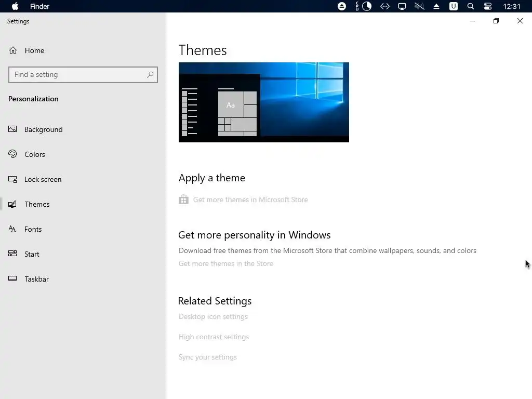Open Taskbar settings
Image resolution: width=532 pixels, height=399 pixels.
(37, 279)
